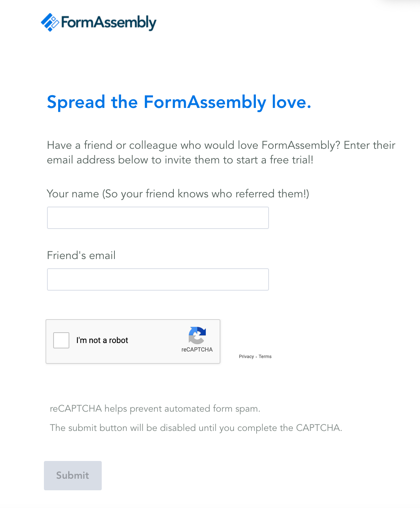
Task: Click the intro paragraph about inviting a friend
Action: [x=221, y=152]
